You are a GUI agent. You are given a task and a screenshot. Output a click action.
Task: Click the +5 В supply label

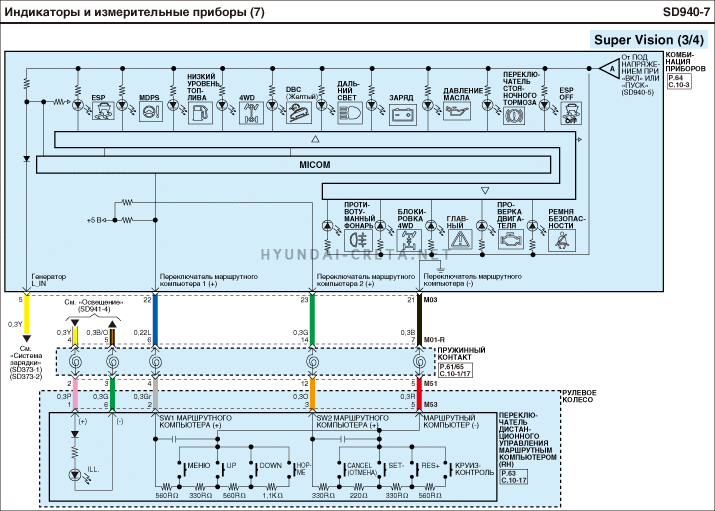coord(94,220)
